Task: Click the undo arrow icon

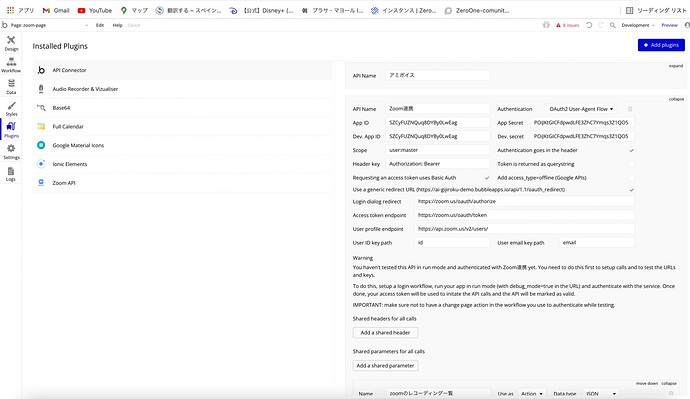Action: point(589,25)
